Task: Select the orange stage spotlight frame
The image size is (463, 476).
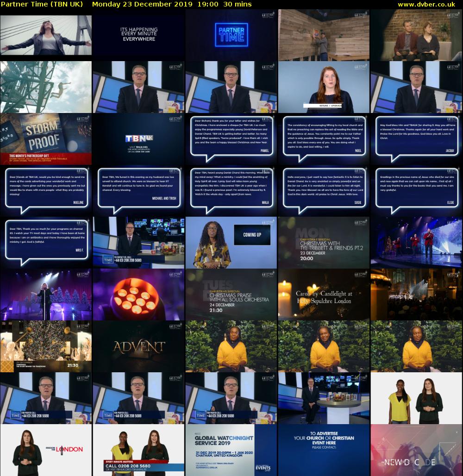Action: point(139,294)
